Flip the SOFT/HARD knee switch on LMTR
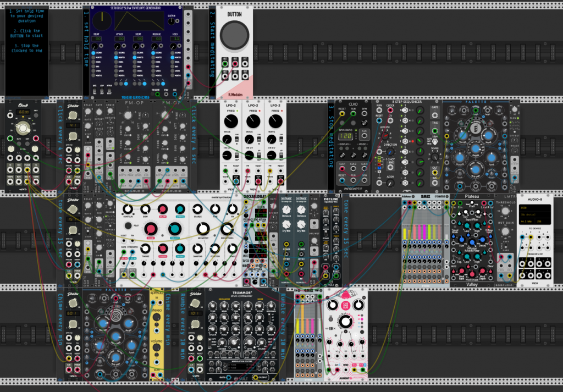 505,246
